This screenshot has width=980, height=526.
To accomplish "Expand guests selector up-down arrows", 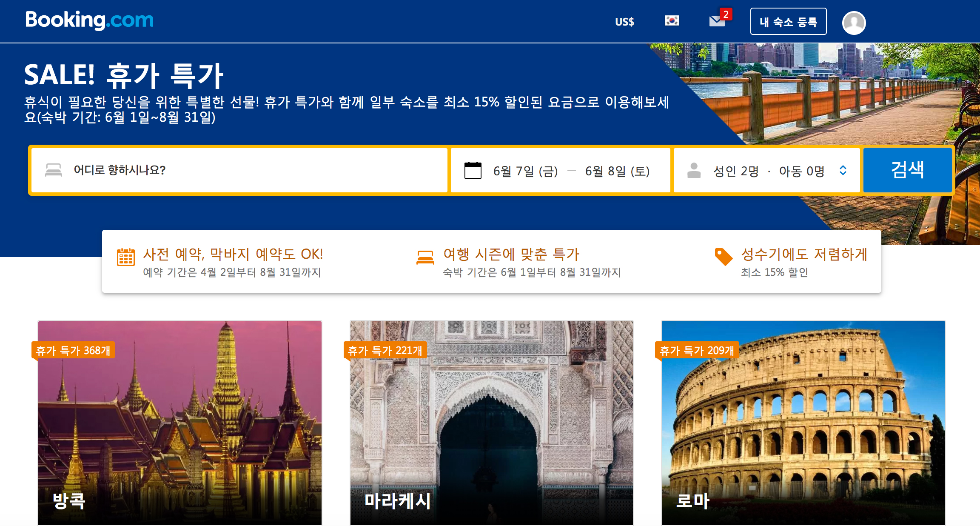I will click(843, 171).
